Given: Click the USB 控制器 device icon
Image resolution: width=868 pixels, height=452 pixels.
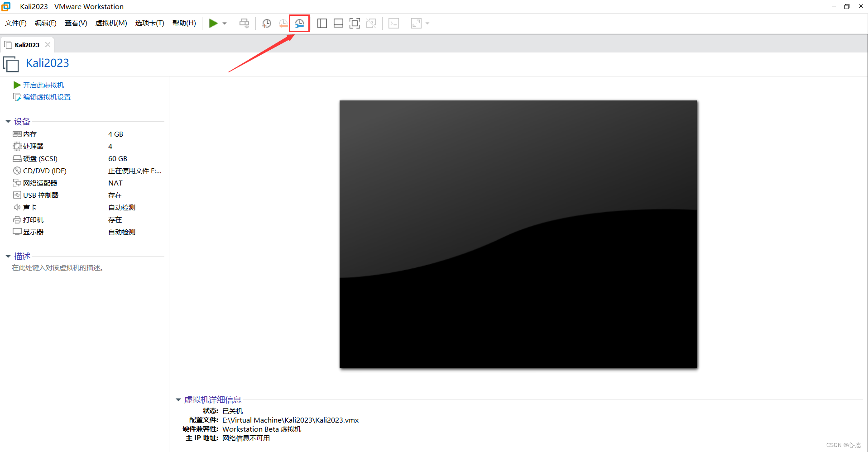Looking at the screenshot, I should click(x=17, y=195).
